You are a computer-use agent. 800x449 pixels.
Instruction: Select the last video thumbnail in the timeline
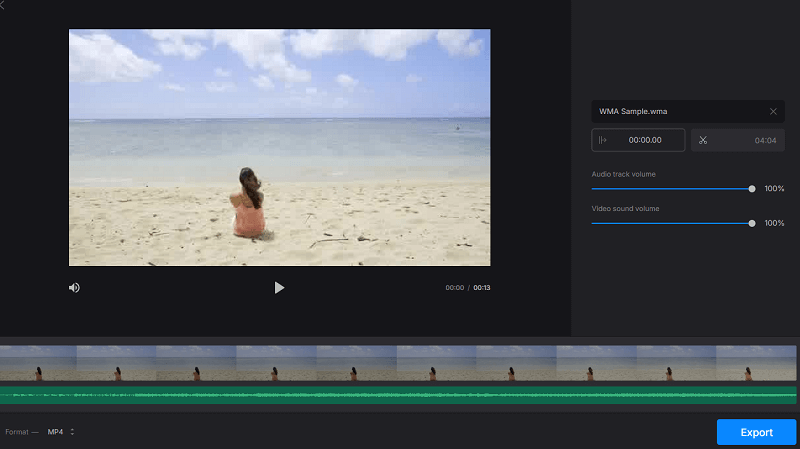[756, 363]
